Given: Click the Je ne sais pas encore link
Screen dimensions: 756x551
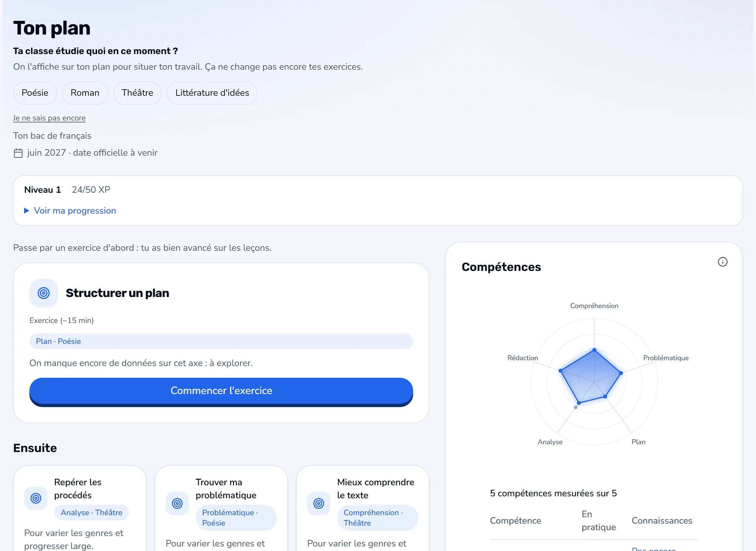Looking at the screenshot, I should (x=50, y=118).
